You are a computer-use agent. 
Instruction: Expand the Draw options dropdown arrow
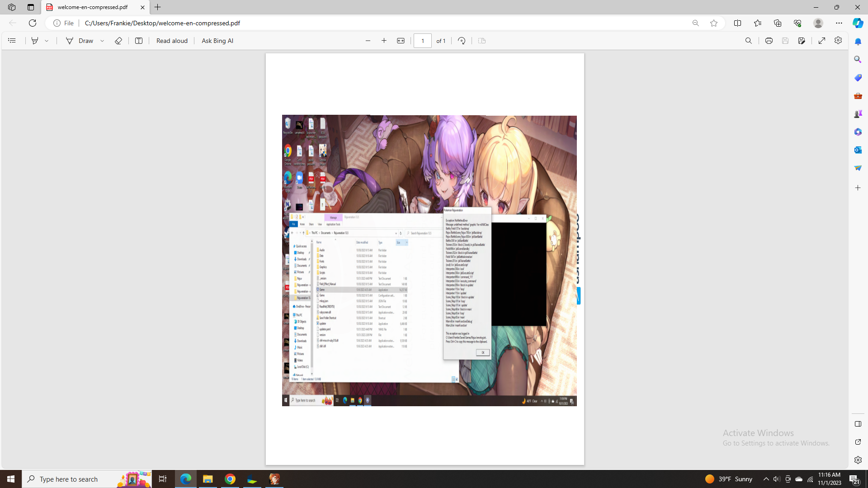103,41
